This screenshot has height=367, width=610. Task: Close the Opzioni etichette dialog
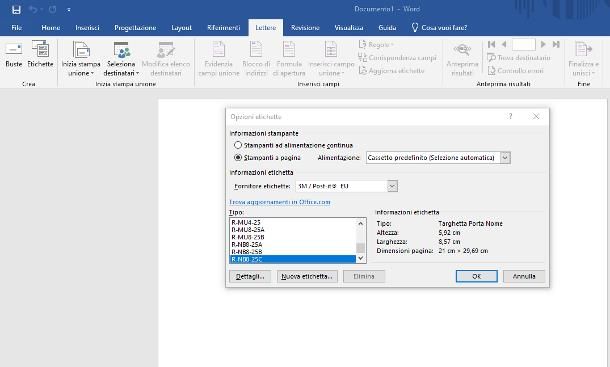[x=536, y=116]
